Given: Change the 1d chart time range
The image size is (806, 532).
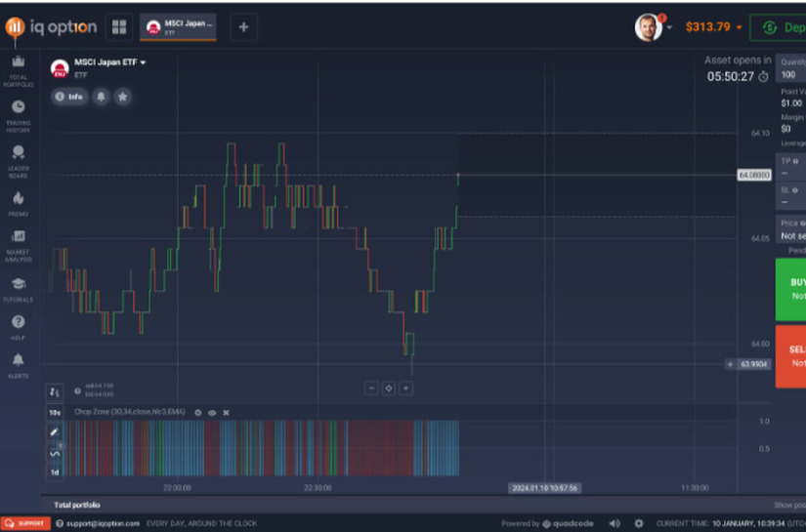Looking at the screenshot, I should coord(55,472).
